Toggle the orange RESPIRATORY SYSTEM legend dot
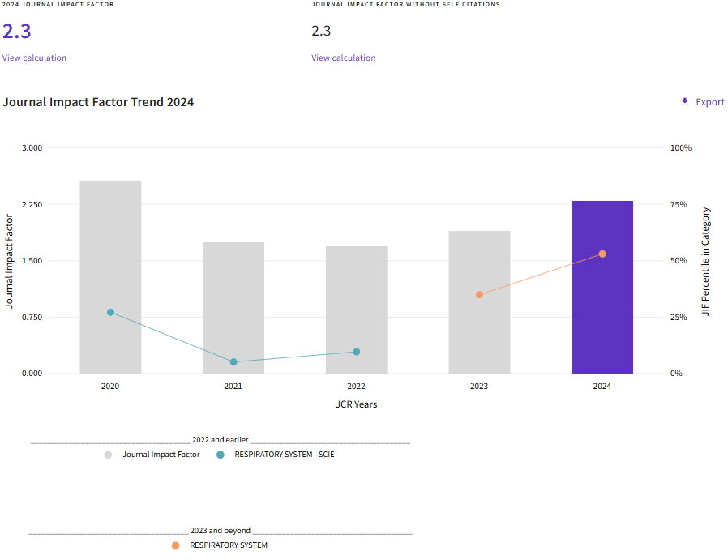 [x=175, y=545]
